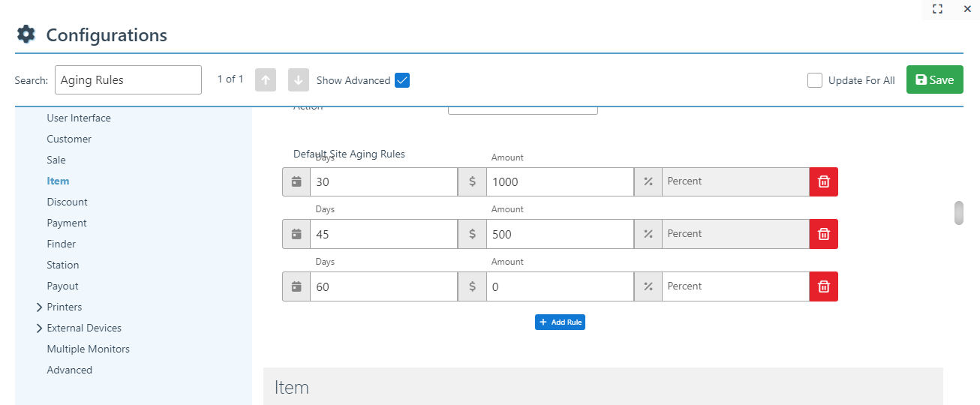Viewport: 980px width, 405px height.
Task: Expand the Printers tree node
Action: [39, 307]
